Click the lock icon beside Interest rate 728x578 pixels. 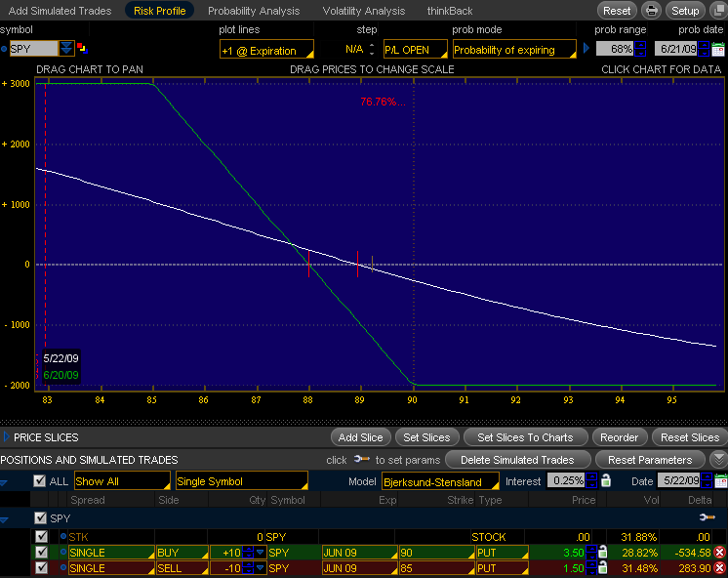point(605,481)
